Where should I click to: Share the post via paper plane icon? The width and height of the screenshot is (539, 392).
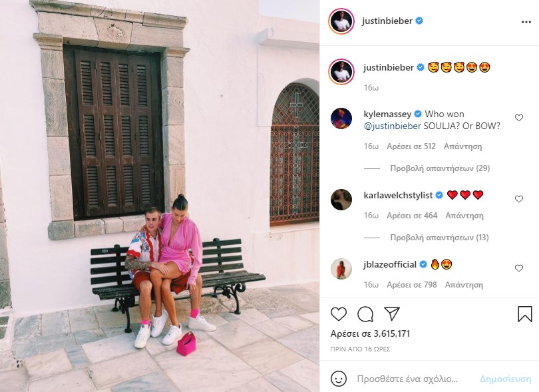[392, 314]
